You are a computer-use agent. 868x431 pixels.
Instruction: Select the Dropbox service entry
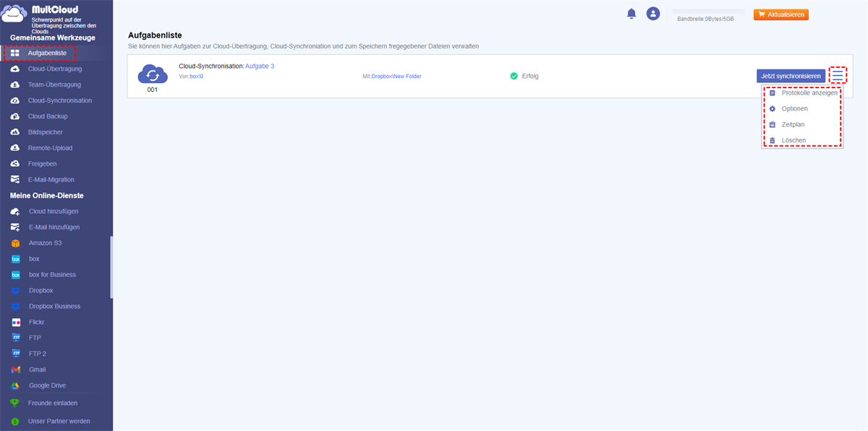[x=41, y=291]
